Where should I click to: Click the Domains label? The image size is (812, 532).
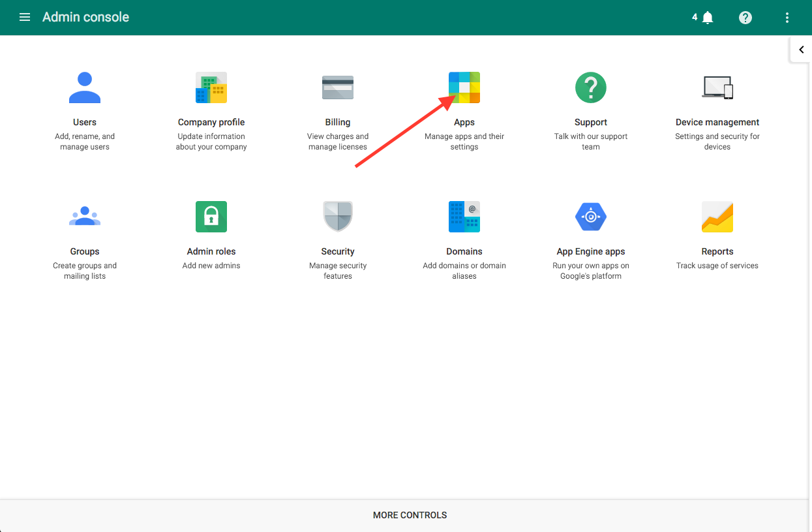pos(464,251)
